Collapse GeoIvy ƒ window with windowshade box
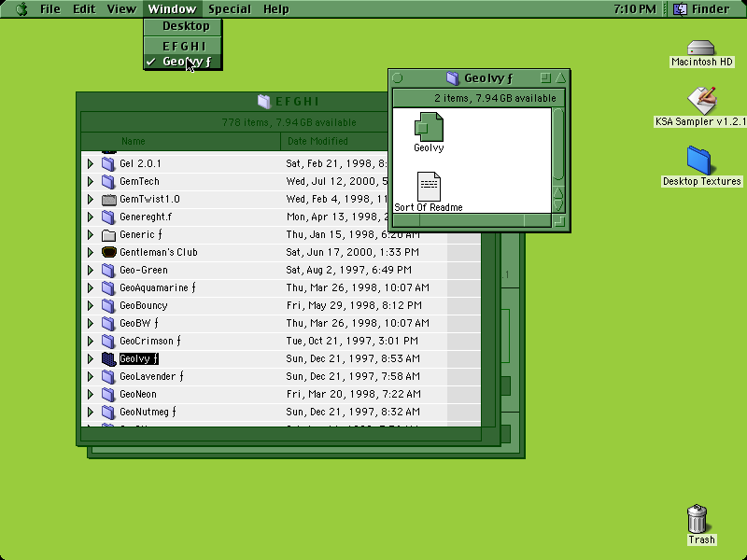This screenshot has height=560, width=747. (x=560, y=77)
